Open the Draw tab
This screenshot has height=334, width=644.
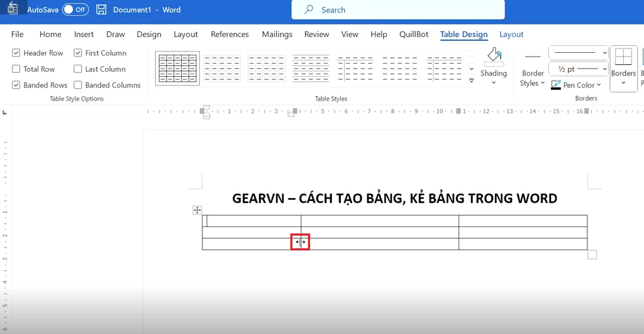coord(116,35)
